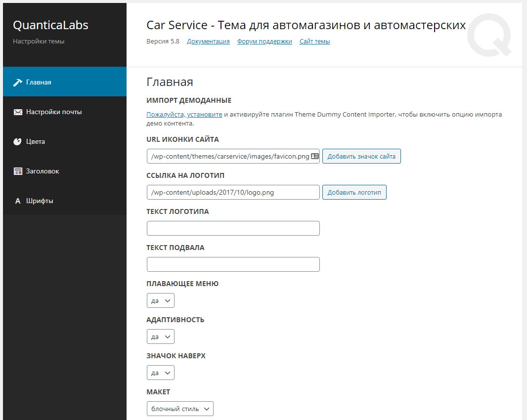The height and width of the screenshot is (420, 527).
Task: Open the Значок наверх dropdown
Action: (161, 373)
